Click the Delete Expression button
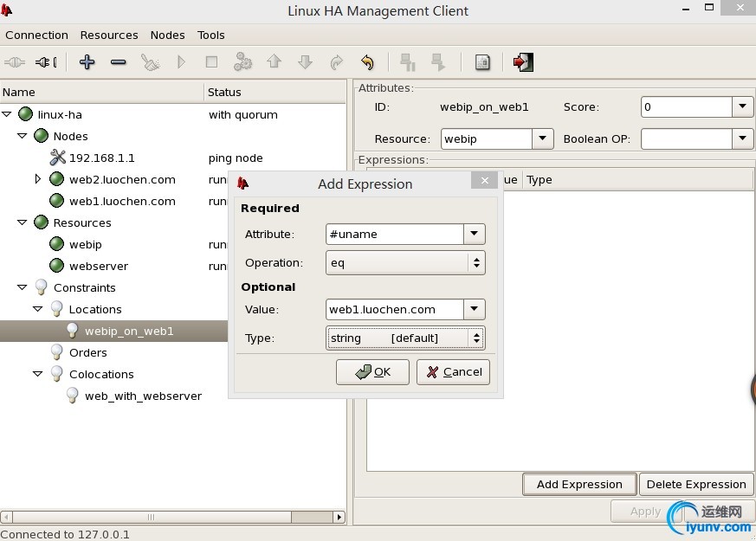Image resolution: width=756 pixels, height=541 pixels. click(x=696, y=484)
